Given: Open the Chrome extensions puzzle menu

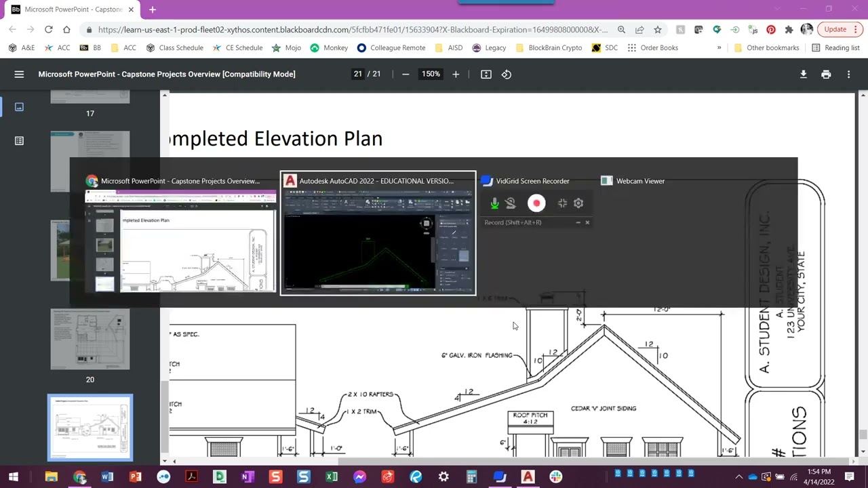Looking at the screenshot, I should [789, 30].
